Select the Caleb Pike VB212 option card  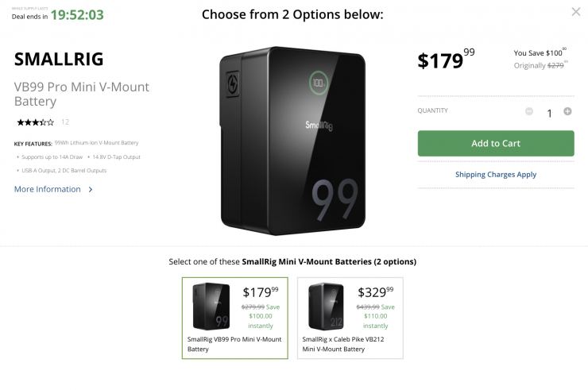(350, 318)
